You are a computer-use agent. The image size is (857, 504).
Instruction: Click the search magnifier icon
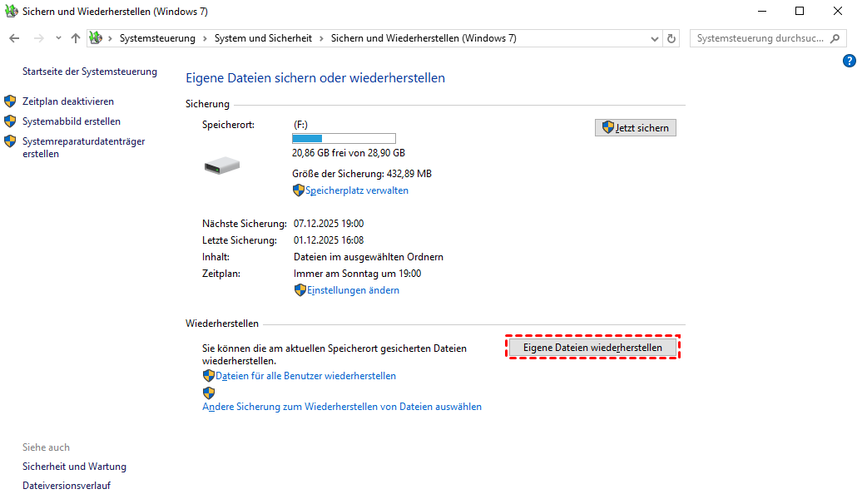coord(836,38)
